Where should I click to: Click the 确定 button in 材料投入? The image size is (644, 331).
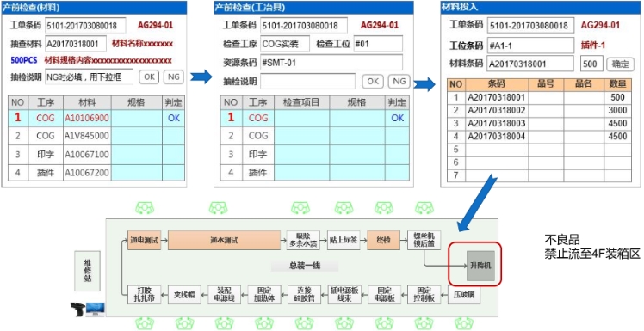(x=620, y=64)
